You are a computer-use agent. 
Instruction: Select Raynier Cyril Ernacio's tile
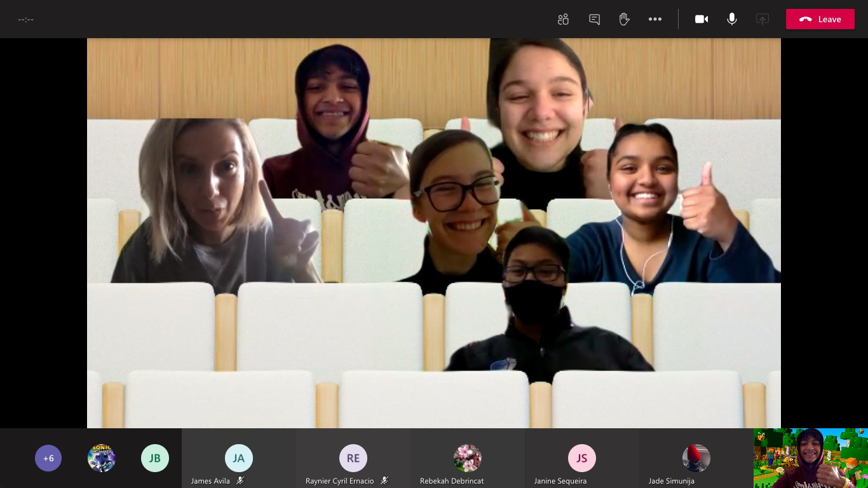click(353, 457)
